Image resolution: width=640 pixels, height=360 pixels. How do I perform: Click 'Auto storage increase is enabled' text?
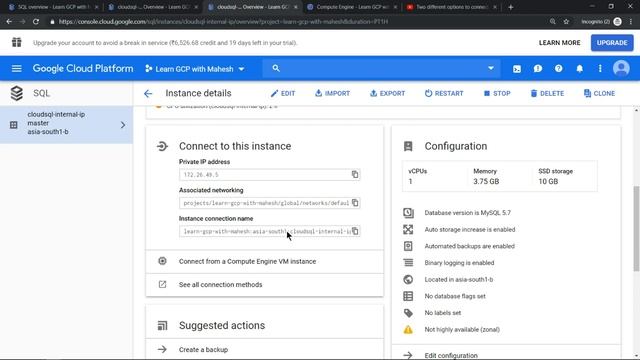[470, 229]
